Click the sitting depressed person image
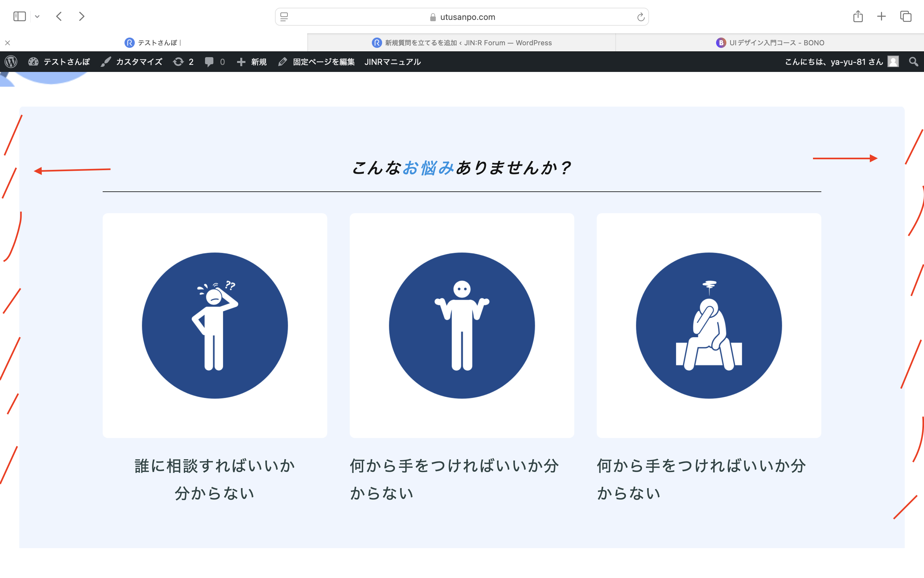924x578 pixels. (709, 325)
